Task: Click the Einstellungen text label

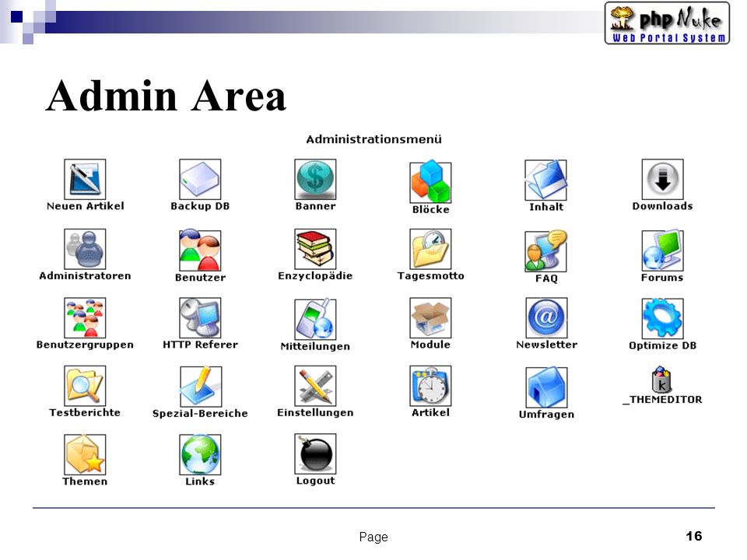Action: click(x=315, y=413)
